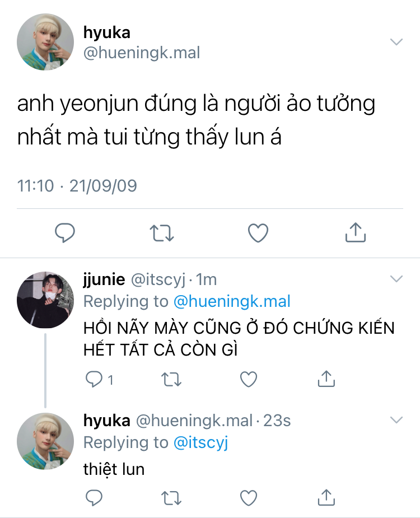Open dropdown chevron on main hyuka tweet
420x518 pixels.
tap(396, 41)
